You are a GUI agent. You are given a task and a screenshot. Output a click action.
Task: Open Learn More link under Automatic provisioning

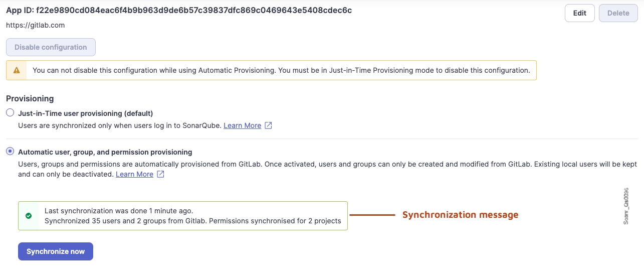point(134,174)
